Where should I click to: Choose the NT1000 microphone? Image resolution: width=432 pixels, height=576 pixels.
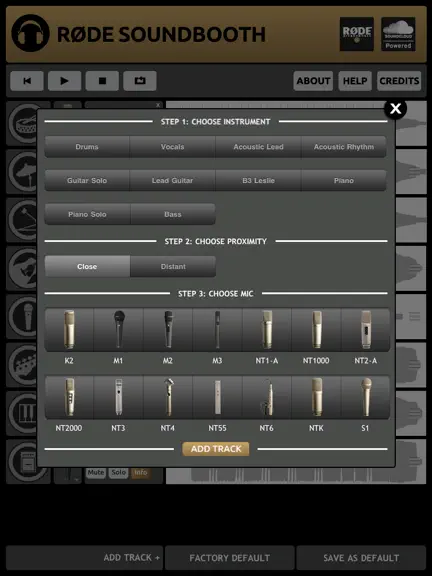click(x=316, y=330)
